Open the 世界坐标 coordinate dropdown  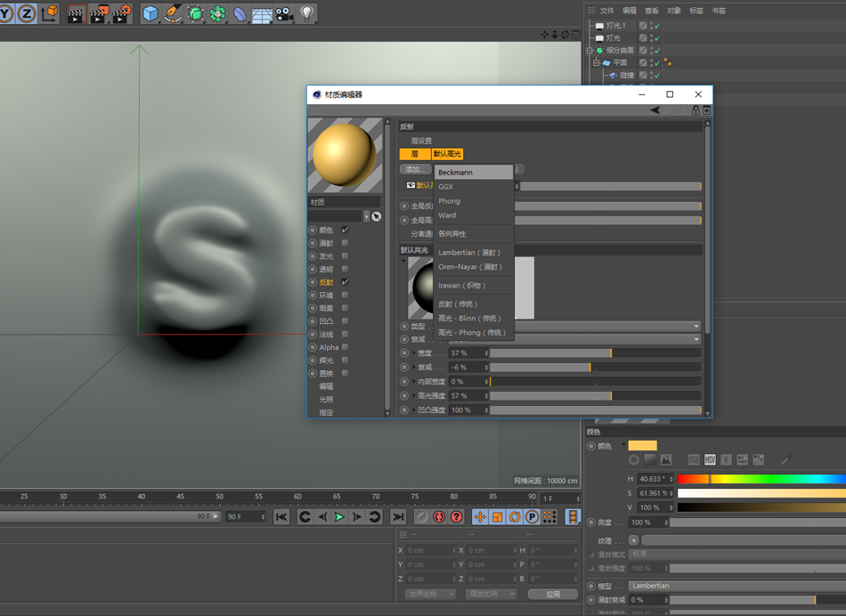pos(430,594)
